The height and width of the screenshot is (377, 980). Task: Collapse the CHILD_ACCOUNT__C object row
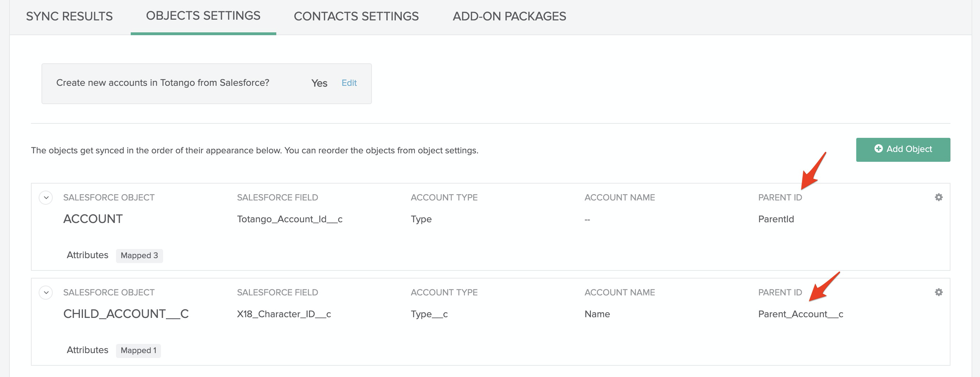pyautogui.click(x=46, y=293)
